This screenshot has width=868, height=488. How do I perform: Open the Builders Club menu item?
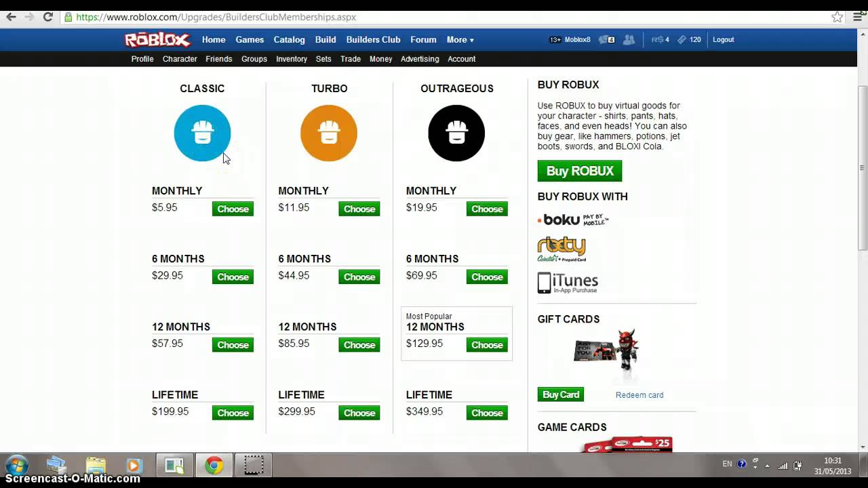[373, 40]
